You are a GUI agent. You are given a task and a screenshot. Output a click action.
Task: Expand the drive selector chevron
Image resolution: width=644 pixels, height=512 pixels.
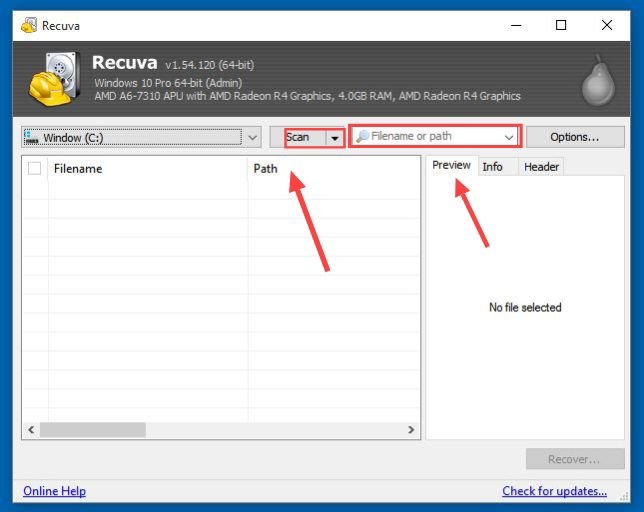tap(253, 138)
